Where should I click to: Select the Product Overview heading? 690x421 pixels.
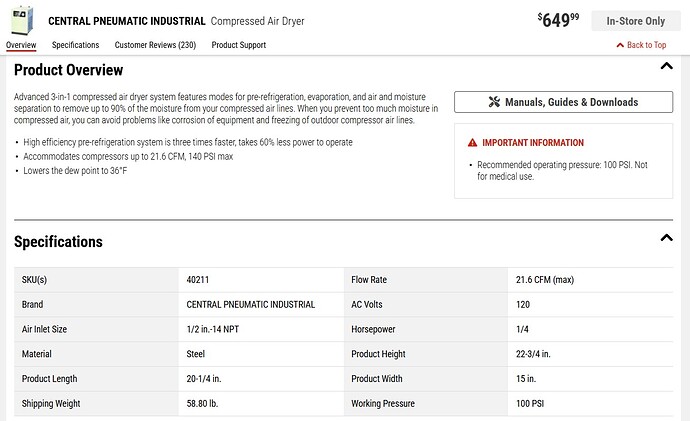(68, 70)
